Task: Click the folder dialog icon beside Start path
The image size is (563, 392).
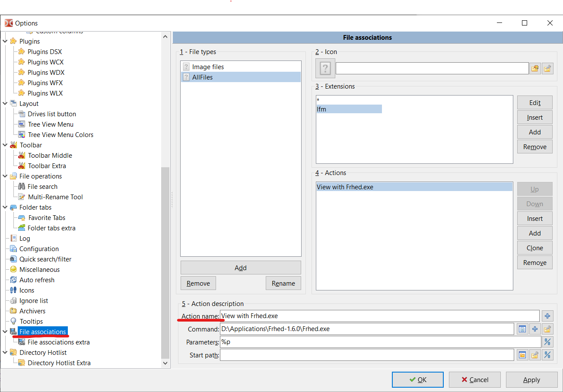Action: tap(522, 355)
